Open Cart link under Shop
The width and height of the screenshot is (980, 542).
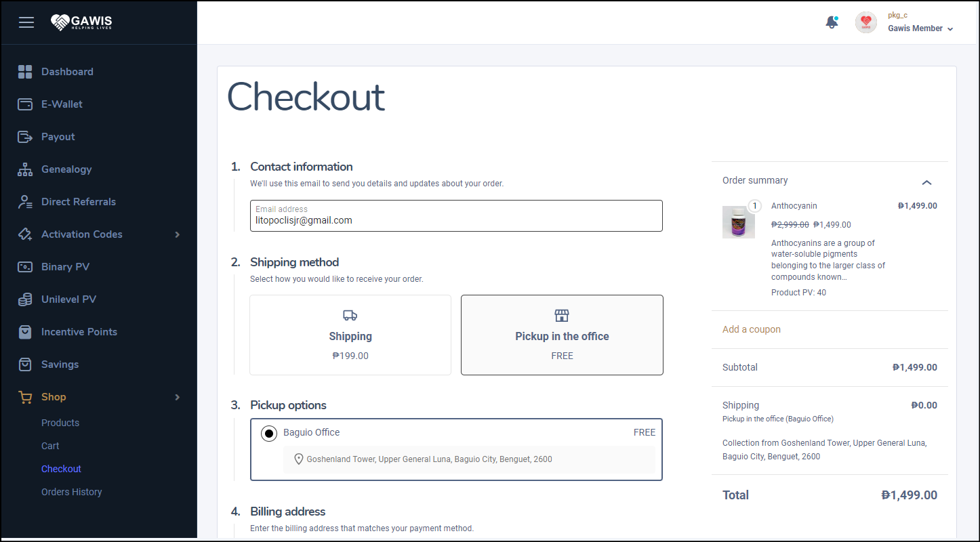click(x=50, y=446)
